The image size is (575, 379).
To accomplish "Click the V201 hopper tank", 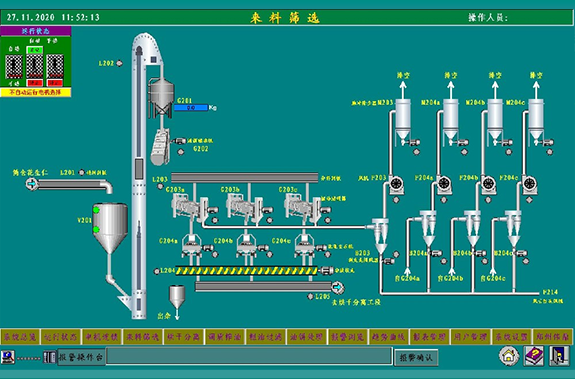I will coord(110,227).
